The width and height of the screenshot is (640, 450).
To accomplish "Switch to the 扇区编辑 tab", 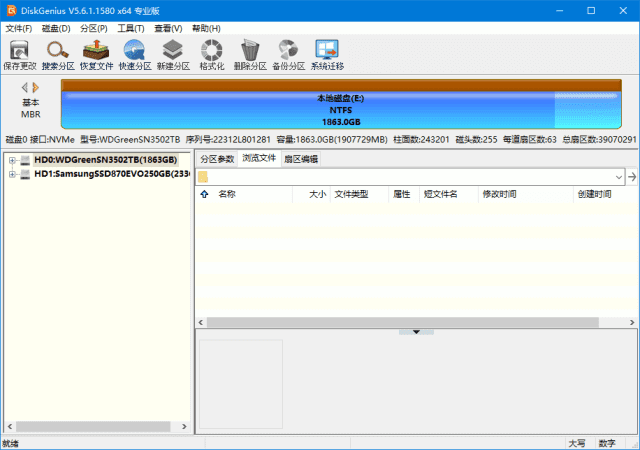I will (300, 159).
